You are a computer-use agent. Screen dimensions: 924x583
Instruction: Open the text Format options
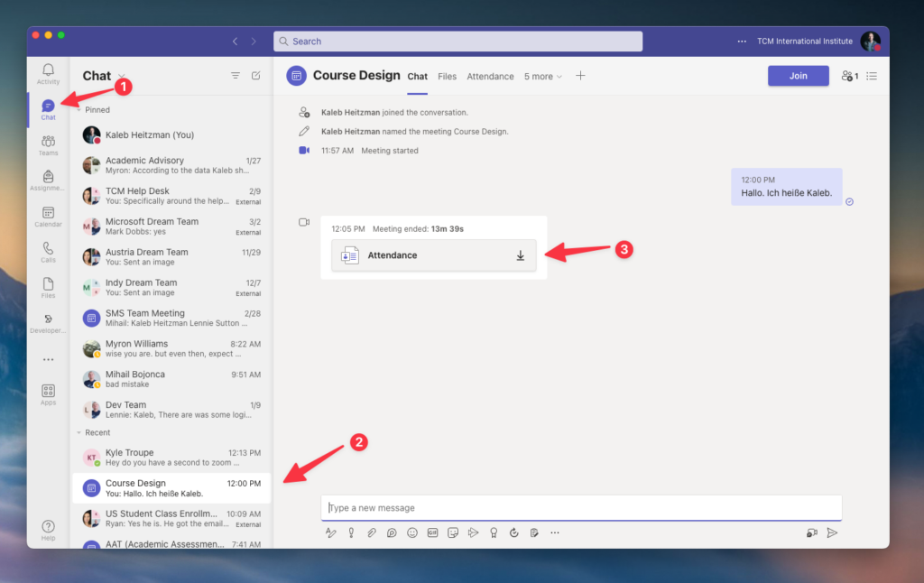click(330, 532)
